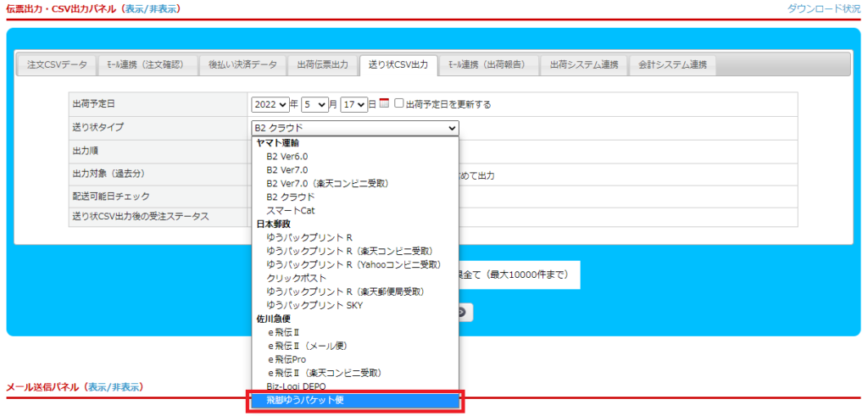Click the 送り状CSV出力後の受注ステータス row label
Image resolution: width=868 pixels, height=416 pixels.
141,216
